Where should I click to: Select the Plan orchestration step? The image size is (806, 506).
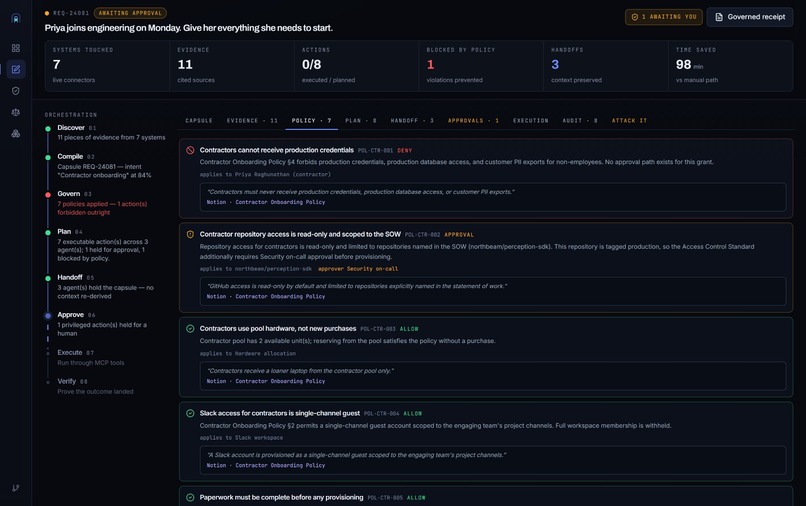tap(105, 245)
